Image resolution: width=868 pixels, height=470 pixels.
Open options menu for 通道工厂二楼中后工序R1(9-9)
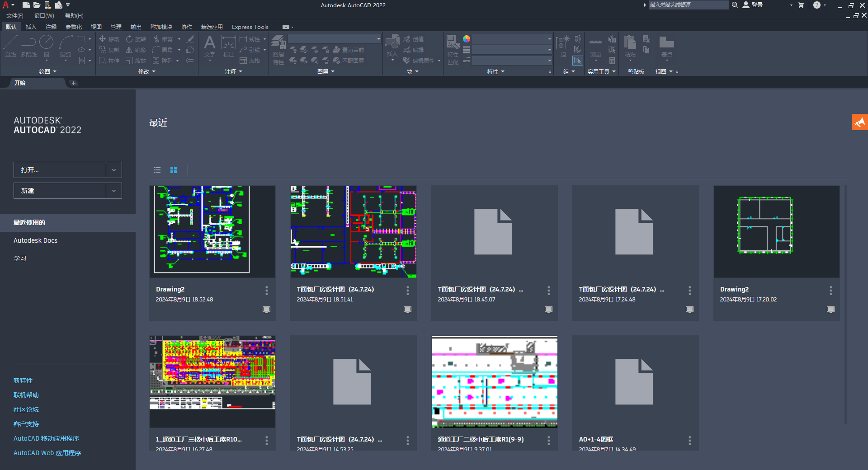coord(549,440)
